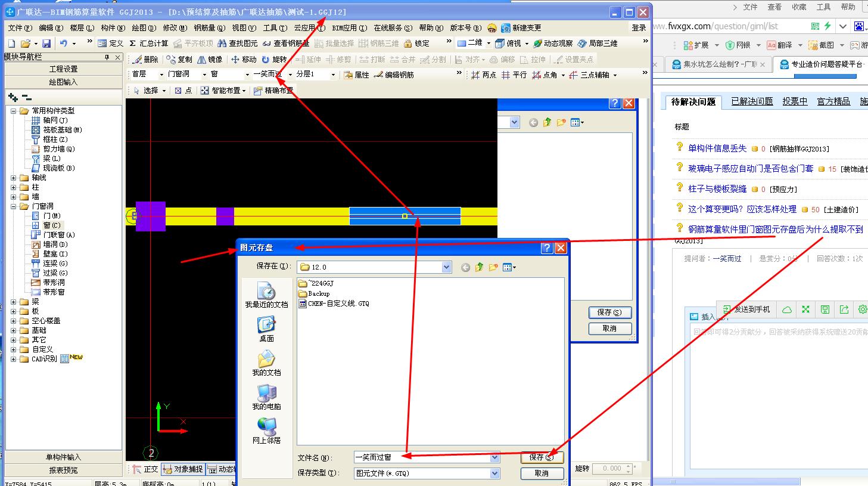This screenshot has height=486, width=868.
Task: Toggle 正交 ortho mode in status bar
Action: click(145, 469)
